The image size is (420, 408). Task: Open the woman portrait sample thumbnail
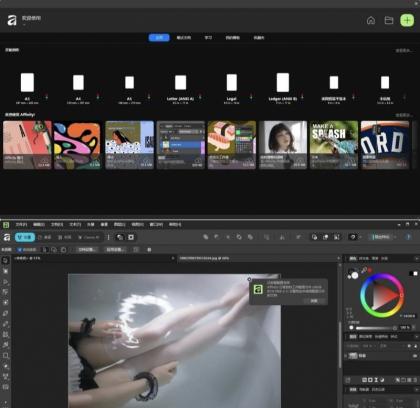283,145
